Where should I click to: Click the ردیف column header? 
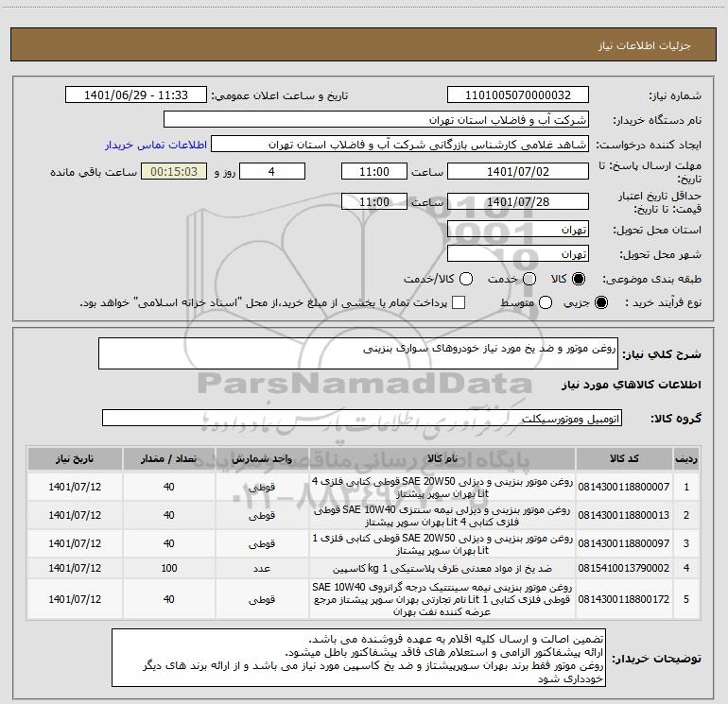click(686, 458)
